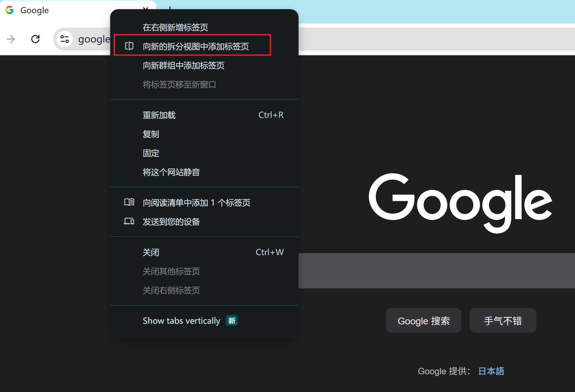Click the send to devices icon
The height and width of the screenshot is (392, 575).
[x=129, y=221]
